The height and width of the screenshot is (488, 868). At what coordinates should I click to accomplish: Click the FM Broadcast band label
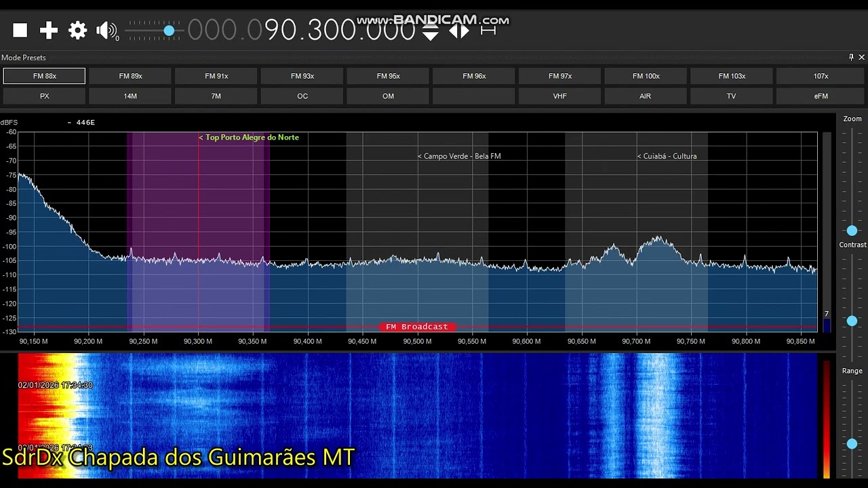click(x=417, y=327)
